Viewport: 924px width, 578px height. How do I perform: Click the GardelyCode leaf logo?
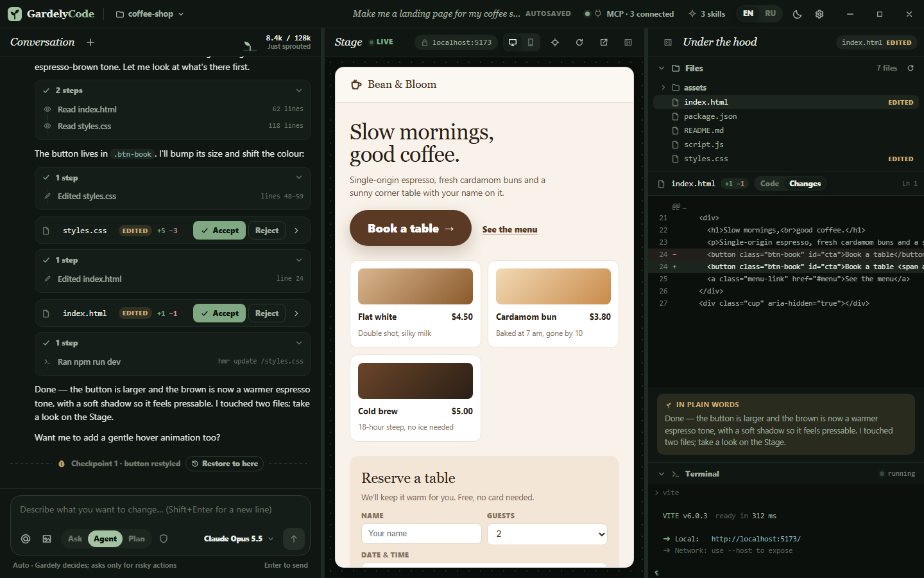[x=15, y=13]
